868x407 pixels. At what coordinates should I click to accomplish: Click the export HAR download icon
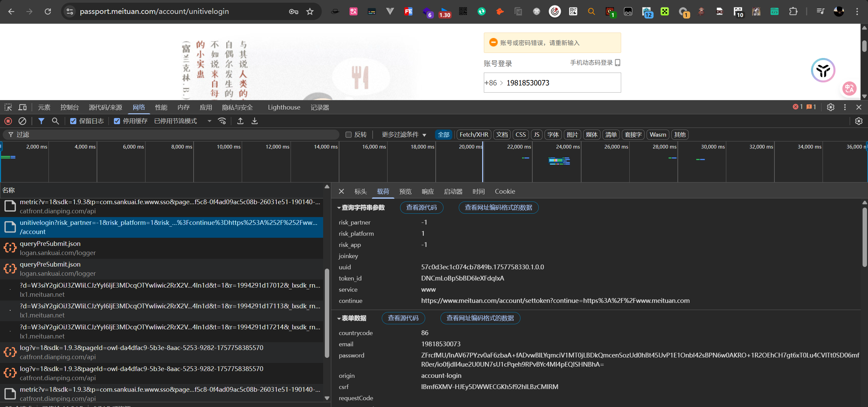point(255,121)
